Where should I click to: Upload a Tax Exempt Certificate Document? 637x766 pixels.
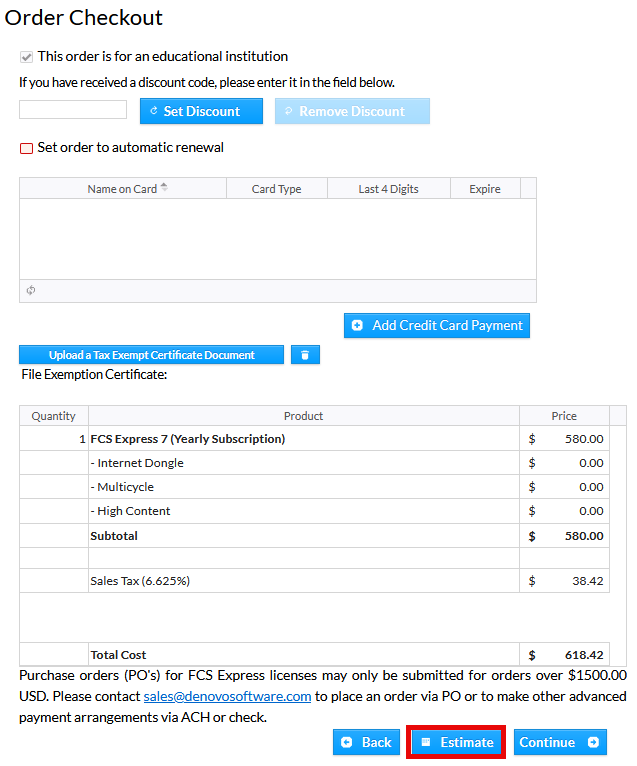[151, 355]
